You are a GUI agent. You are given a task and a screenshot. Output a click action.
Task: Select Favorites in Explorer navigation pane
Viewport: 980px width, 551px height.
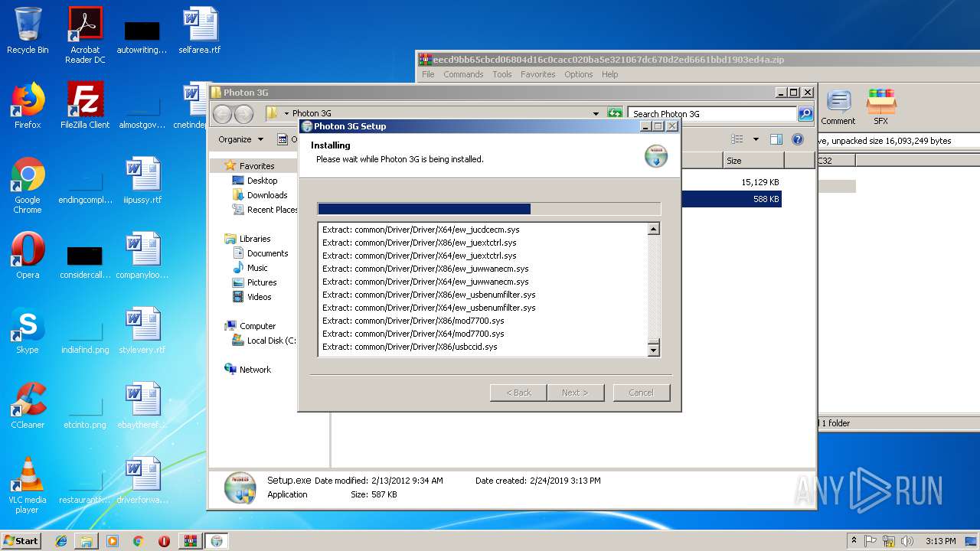click(256, 166)
